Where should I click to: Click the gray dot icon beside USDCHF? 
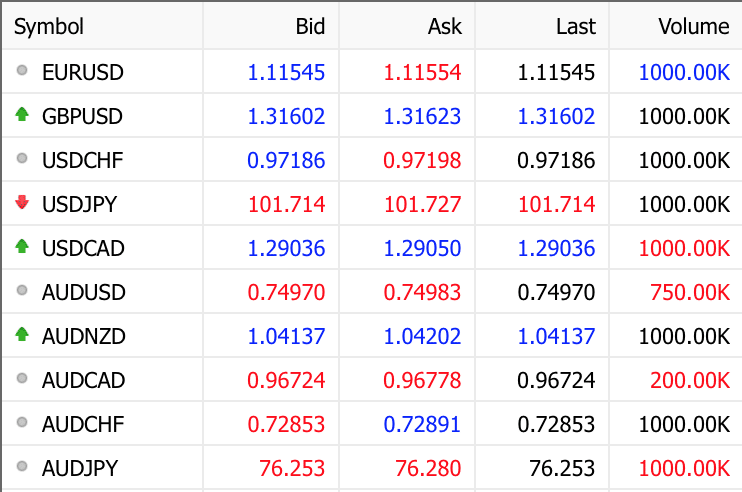coord(22,160)
